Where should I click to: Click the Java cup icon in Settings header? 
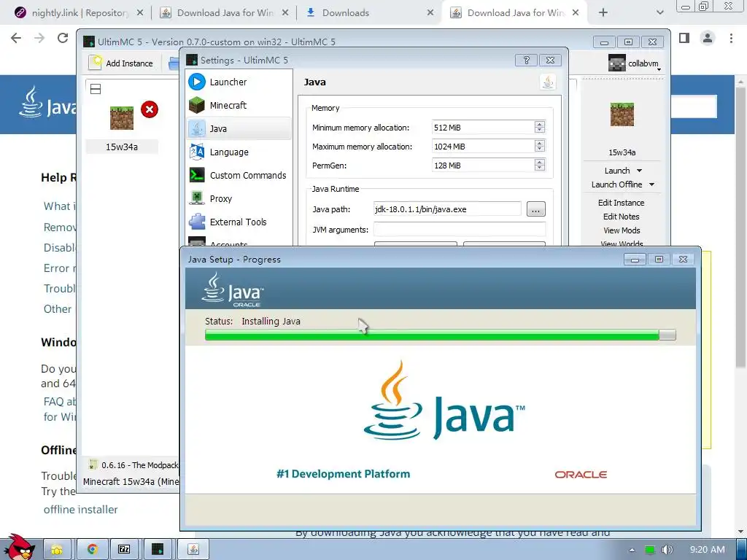pyautogui.click(x=548, y=82)
